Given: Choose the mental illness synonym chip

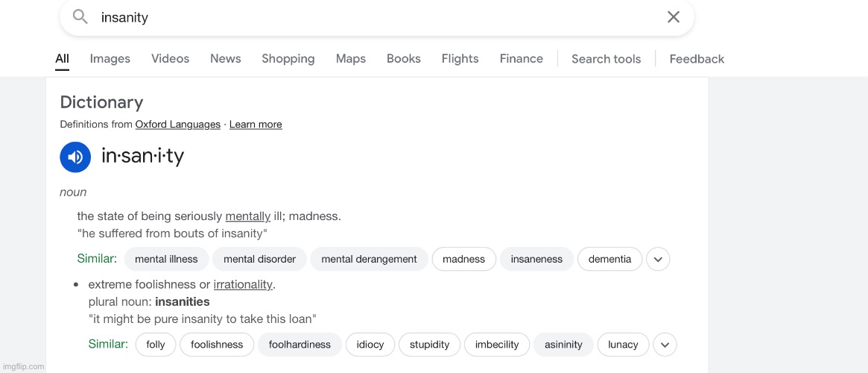Looking at the screenshot, I should pos(166,260).
